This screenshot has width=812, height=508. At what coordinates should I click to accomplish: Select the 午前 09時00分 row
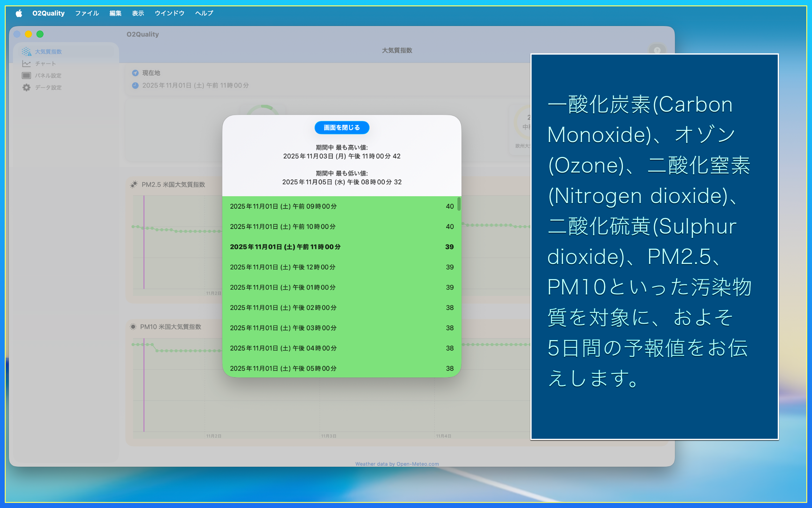pyautogui.click(x=342, y=206)
